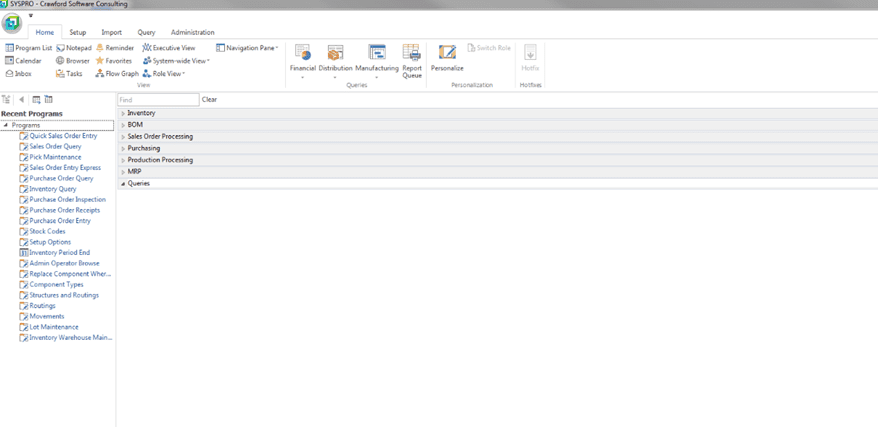Switch to the Setup tab
The image size is (878, 427).
(x=78, y=32)
